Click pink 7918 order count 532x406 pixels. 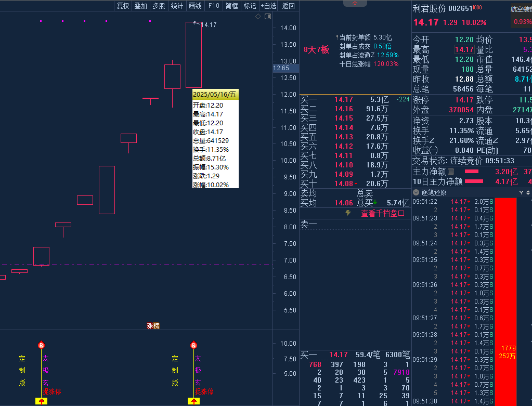[x=401, y=372]
